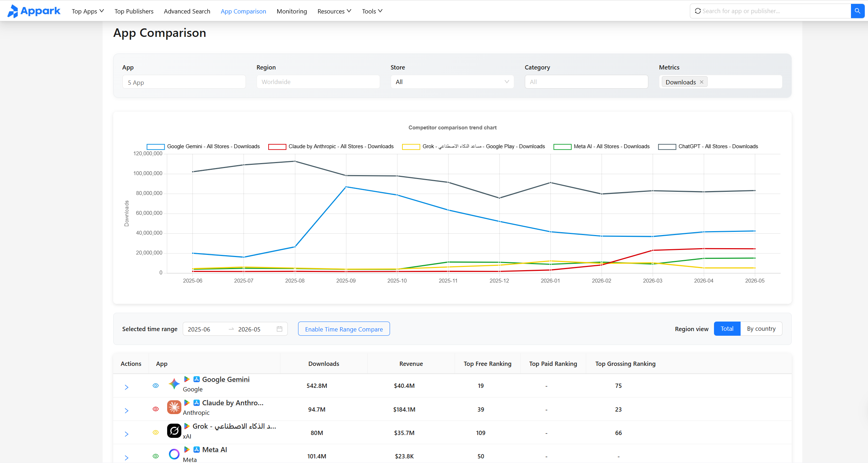This screenshot has height=463, width=868.
Task: Click App Store icon beside Claude
Action: pyautogui.click(x=197, y=403)
